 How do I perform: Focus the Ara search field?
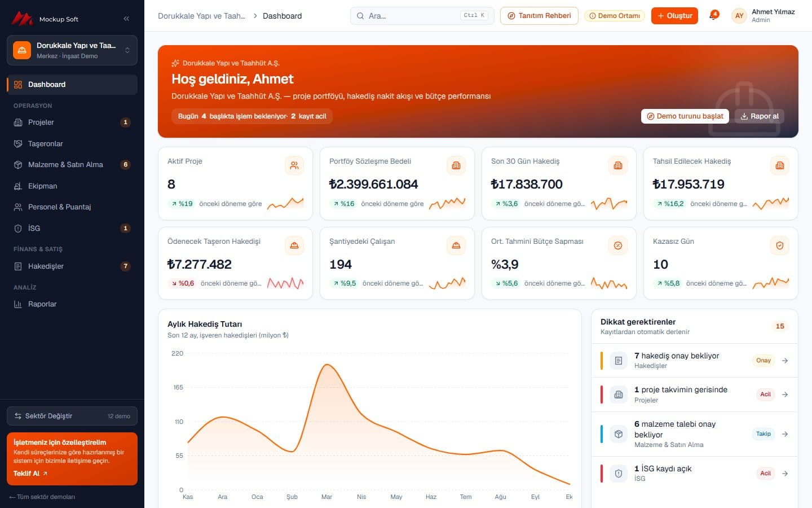(x=422, y=16)
